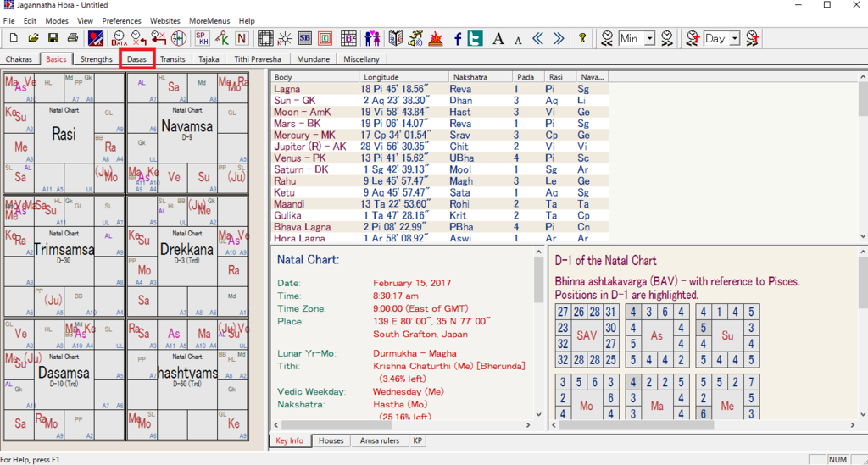Click the Body column header
The image size is (868, 465).
pos(314,77)
